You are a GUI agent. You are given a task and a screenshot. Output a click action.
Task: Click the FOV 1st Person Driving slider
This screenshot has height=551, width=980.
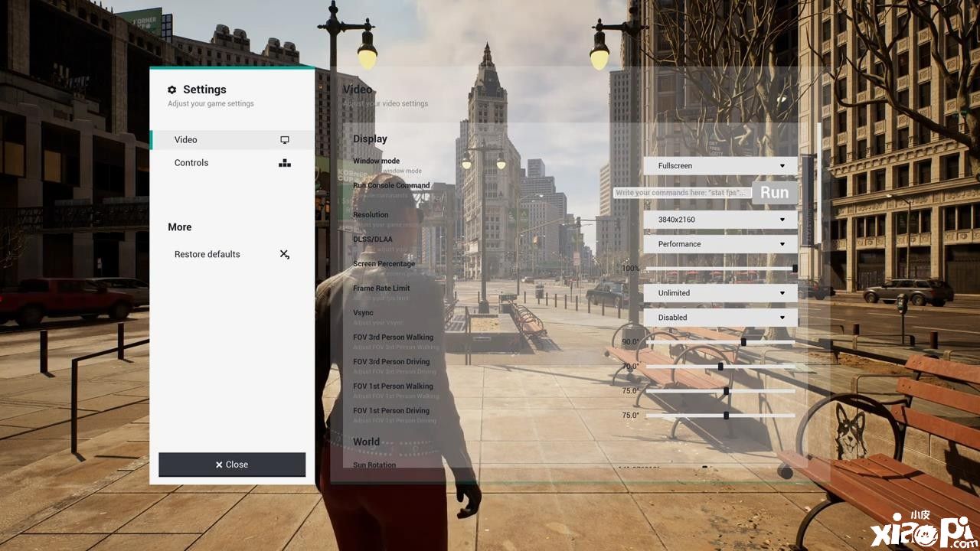click(x=720, y=416)
